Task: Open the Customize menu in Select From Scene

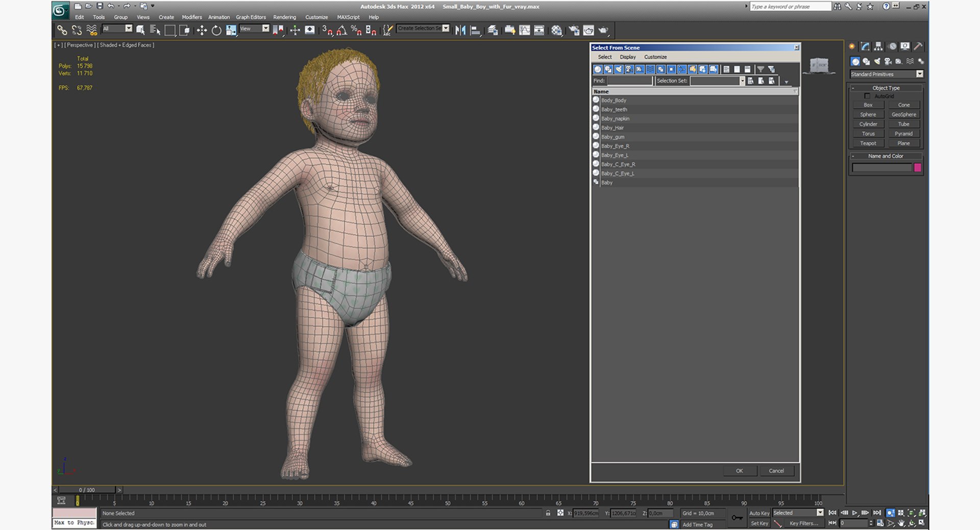Action: [x=655, y=57]
